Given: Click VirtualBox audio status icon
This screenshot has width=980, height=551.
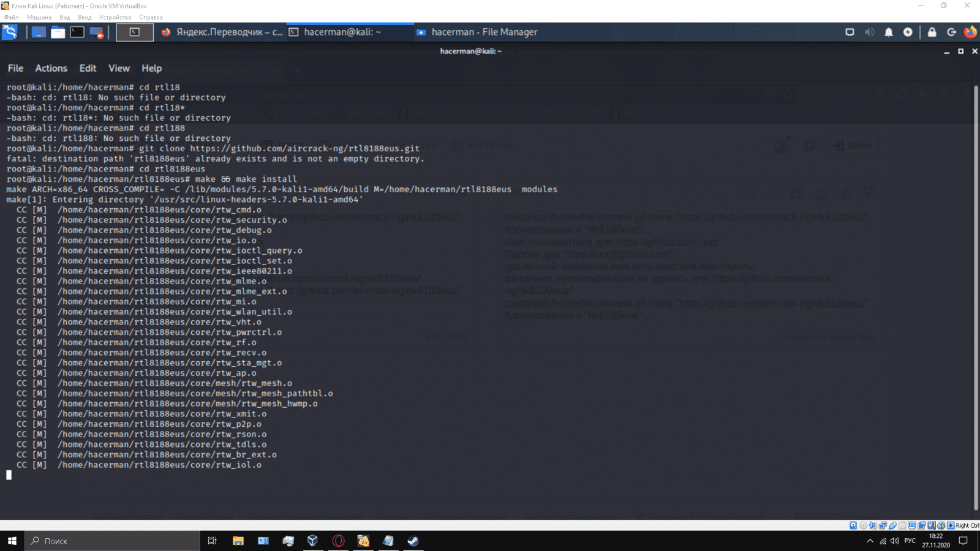Looking at the screenshot, I should pyautogui.click(x=873, y=525).
